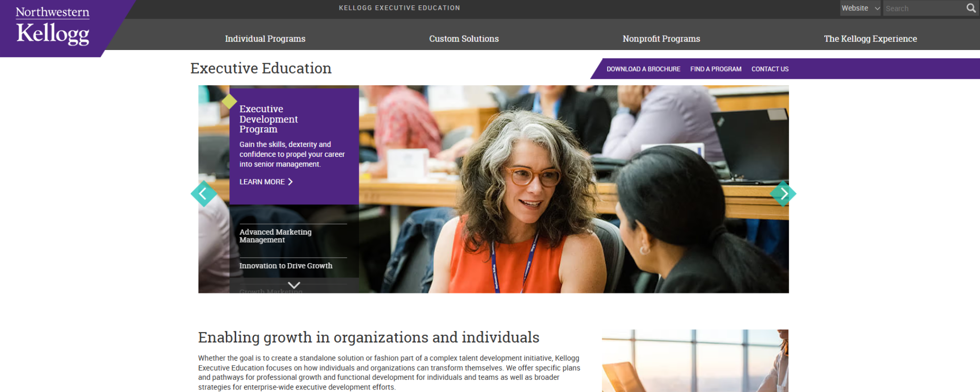
Task: Click the search magnifier icon
Action: [x=971, y=8]
